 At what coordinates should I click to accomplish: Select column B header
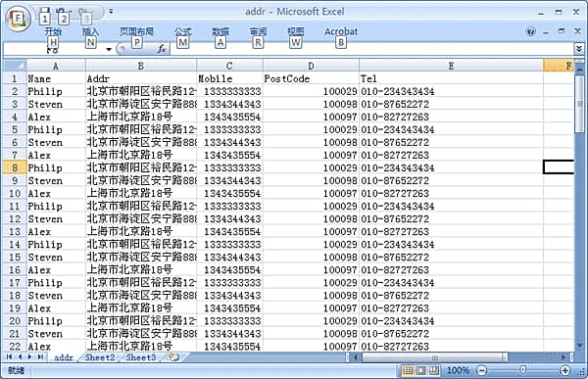141,66
